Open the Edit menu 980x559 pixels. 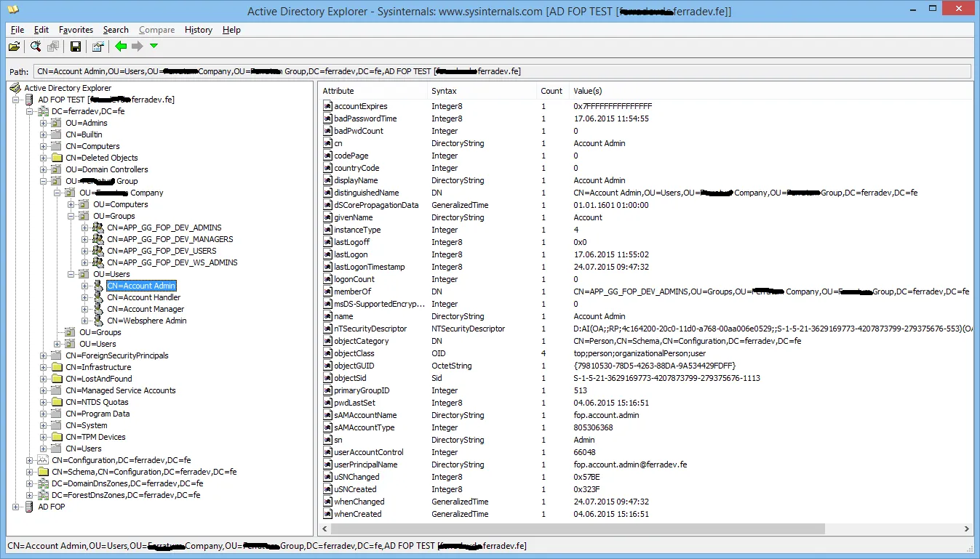(41, 30)
